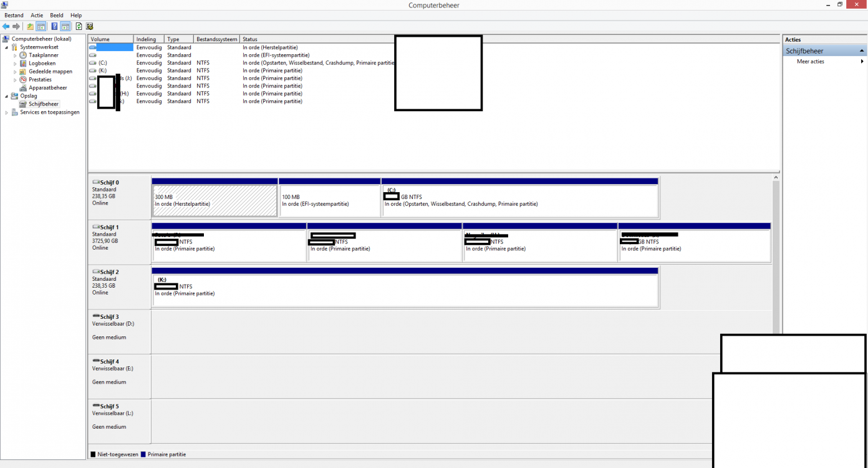Screen dimensions: 868x468
Task: Select the Schijf 0 disk header
Action: point(119,197)
